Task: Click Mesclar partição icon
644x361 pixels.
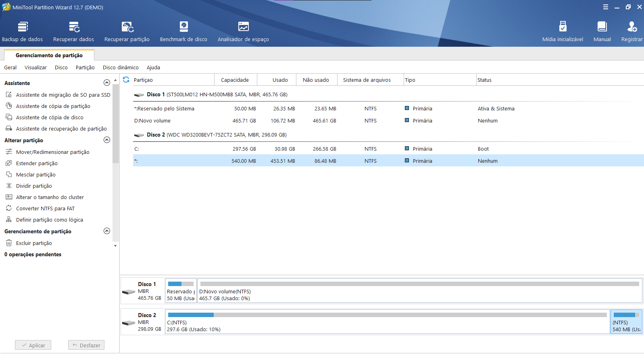Action: [x=9, y=174]
